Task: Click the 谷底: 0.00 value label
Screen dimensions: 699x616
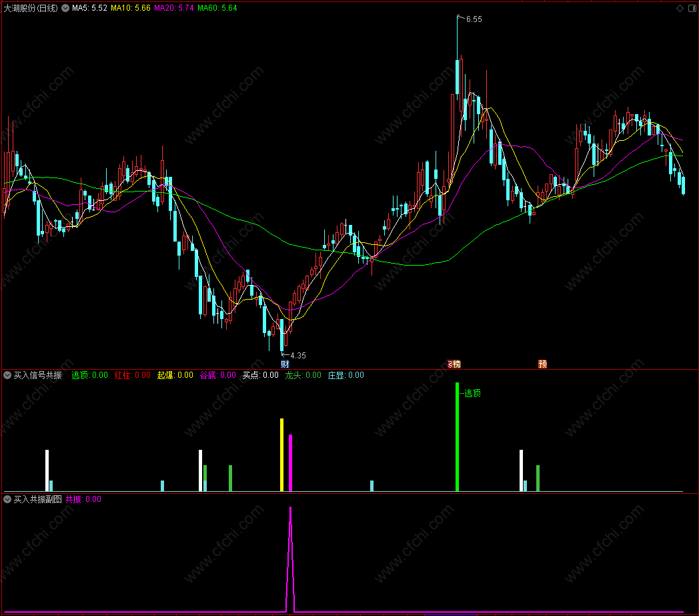Action: click(218, 375)
